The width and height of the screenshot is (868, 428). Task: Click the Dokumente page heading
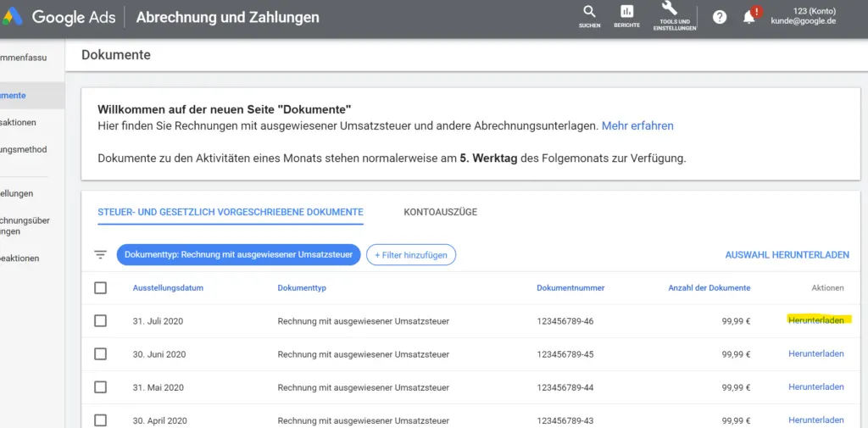[x=115, y=55]
